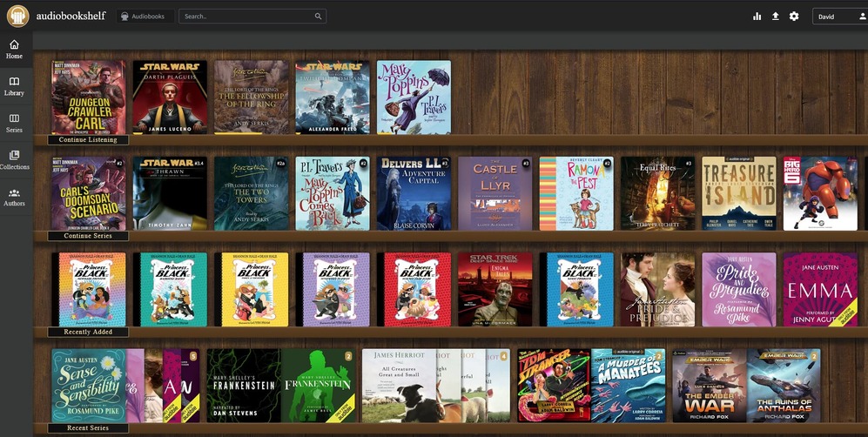
Task: Open The Fellowship of the Ring cover
Action: click(x=252, y=97)
